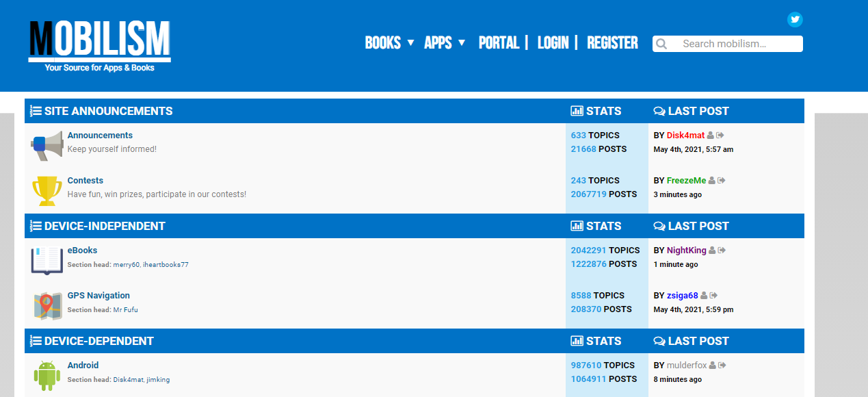Open last poster mulderfox username

pyautogui.click(x=687, y=366)
